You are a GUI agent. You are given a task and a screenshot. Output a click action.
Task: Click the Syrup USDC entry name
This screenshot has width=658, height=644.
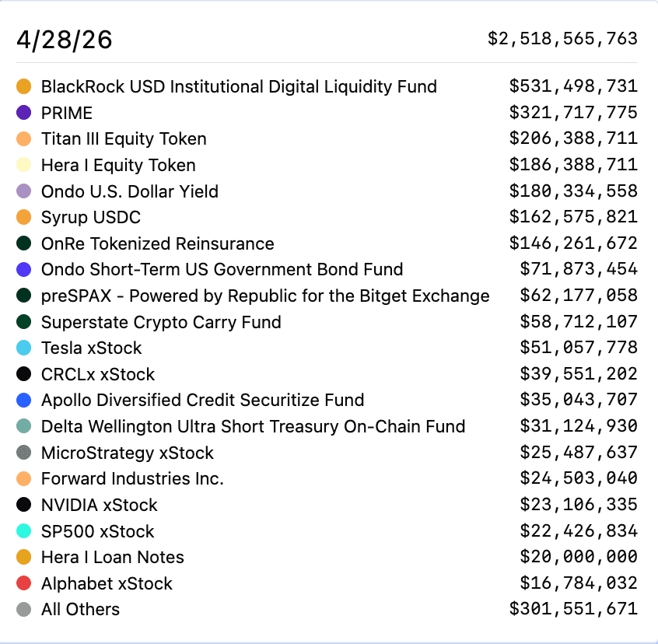91,217
